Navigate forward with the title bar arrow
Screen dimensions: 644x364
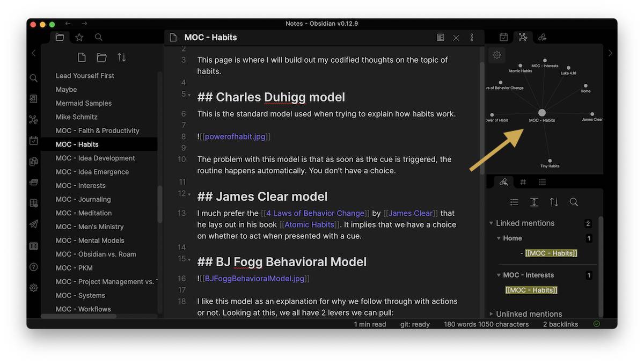pos(85,24)
